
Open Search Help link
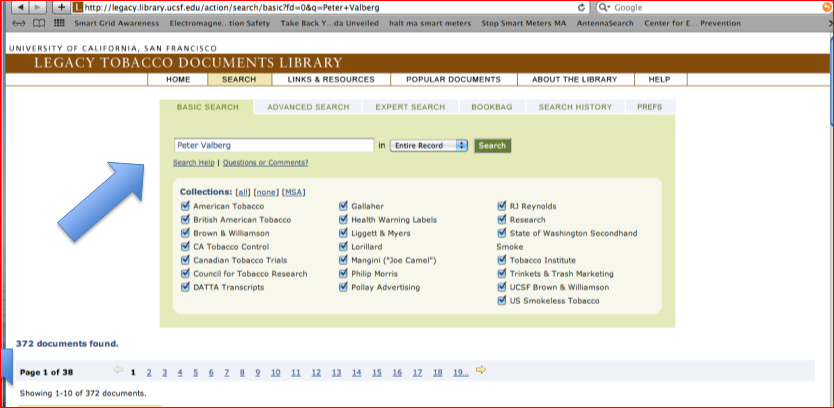(194, 163)
